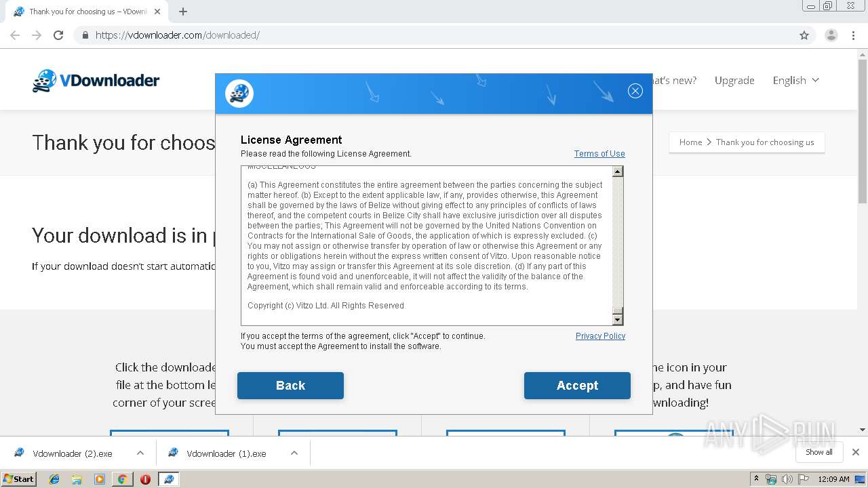The height and width of the screenshot is (488, 868).
Task: Launch Internet Explorer from taskbar
Action: (x=54, y=479)
